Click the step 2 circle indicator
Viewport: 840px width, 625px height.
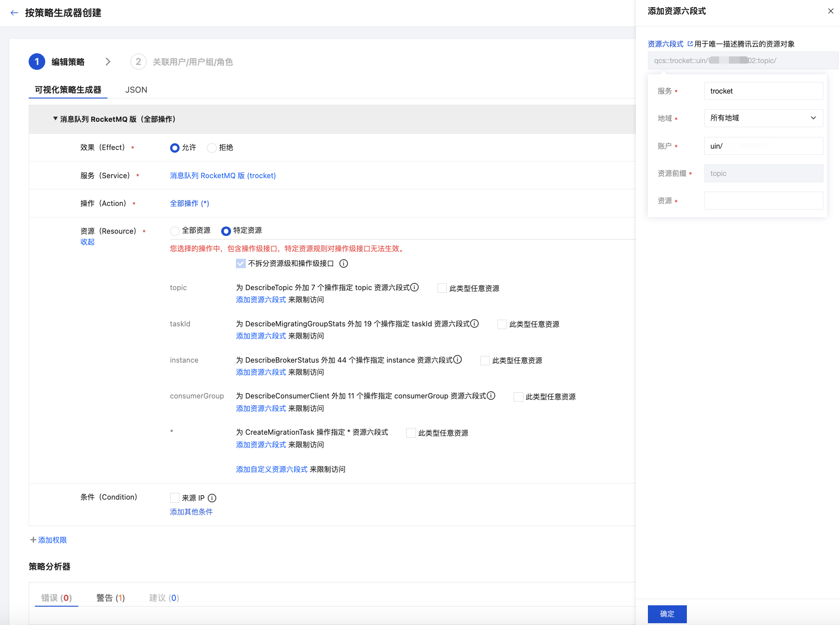(138, 62)
